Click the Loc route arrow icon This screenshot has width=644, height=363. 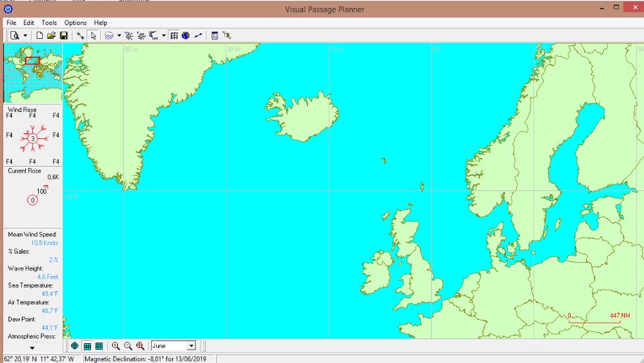(x=154, y=36)
